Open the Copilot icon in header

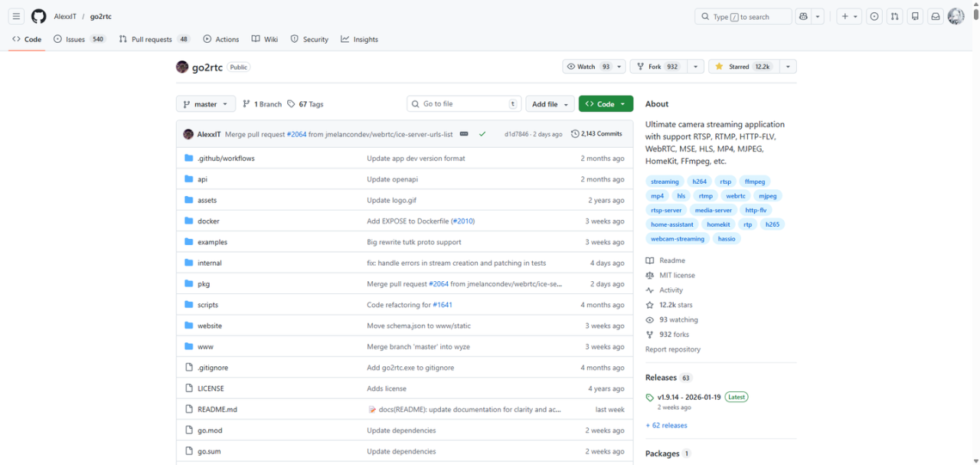click(x=803, y=17)
